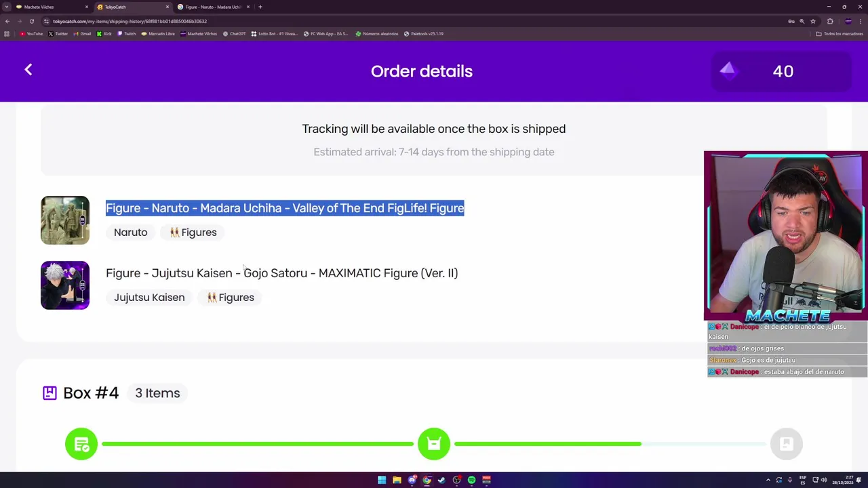The image size is (868, 488).
Task: Close the Machete Vilches tab
Action: click(x=87, y=7)
